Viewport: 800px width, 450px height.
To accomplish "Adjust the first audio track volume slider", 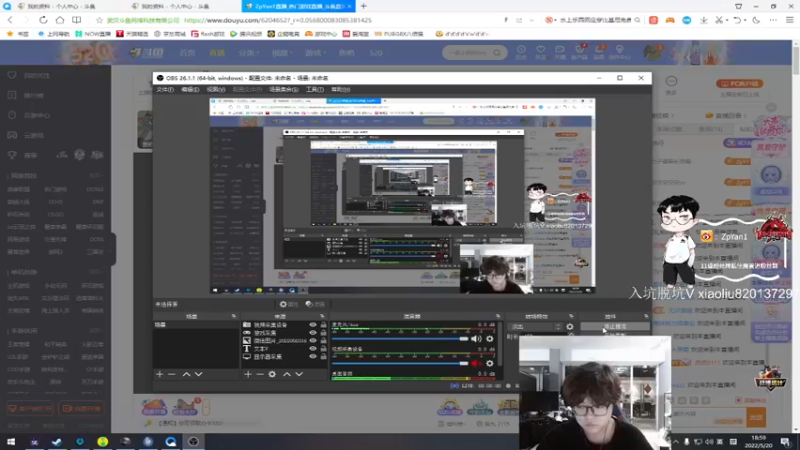I will pos(399,338).
